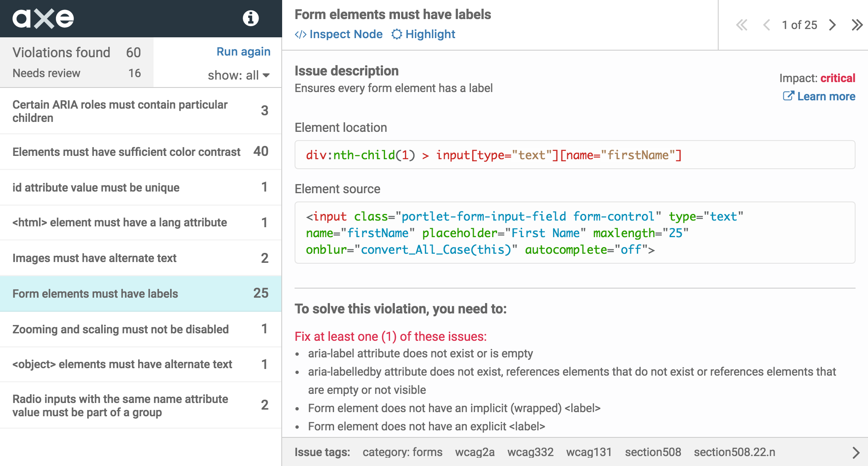Click the Inspect Node code icon
This screenshot has width=868, height=466.
coord(300,34)
